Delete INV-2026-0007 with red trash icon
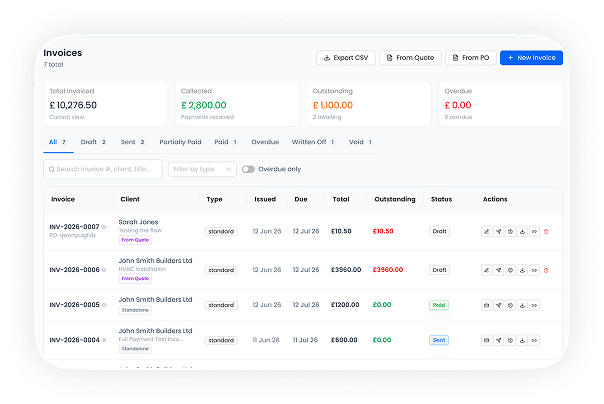The width and height of the screenshot is (604, 404). [546, 231]
